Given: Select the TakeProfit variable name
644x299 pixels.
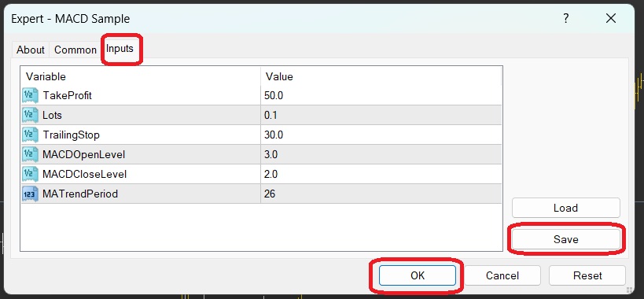Looking at the screenshot, I should coord(68,96).
